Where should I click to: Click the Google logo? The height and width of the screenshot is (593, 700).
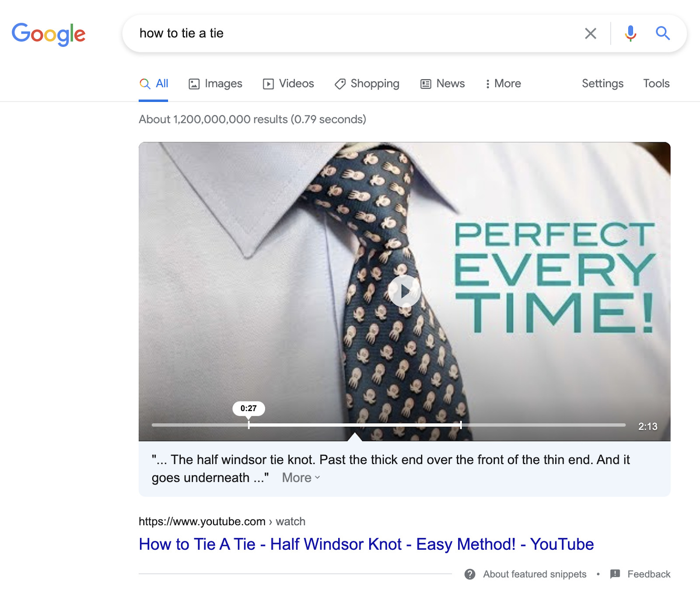49,34
